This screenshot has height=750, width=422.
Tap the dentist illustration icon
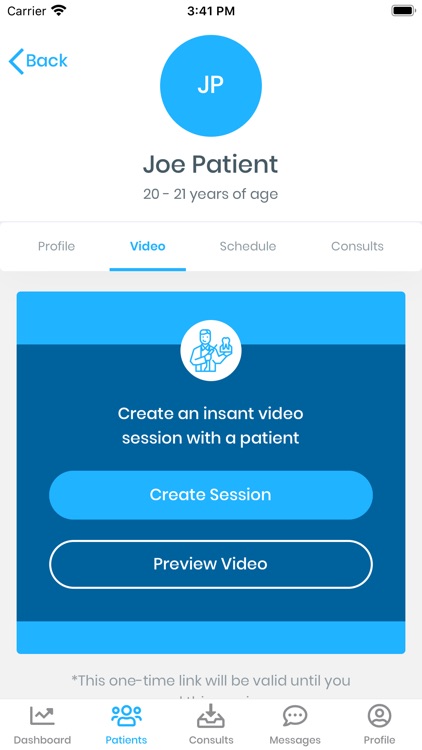(211, 351)
